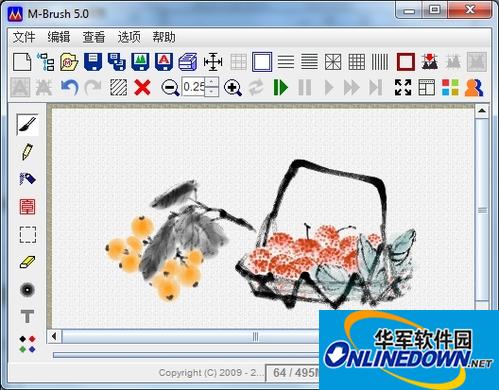Click the green Play stroke replay button
The width and height of the screenshot is (499, 390).
(x=281, y=88)
